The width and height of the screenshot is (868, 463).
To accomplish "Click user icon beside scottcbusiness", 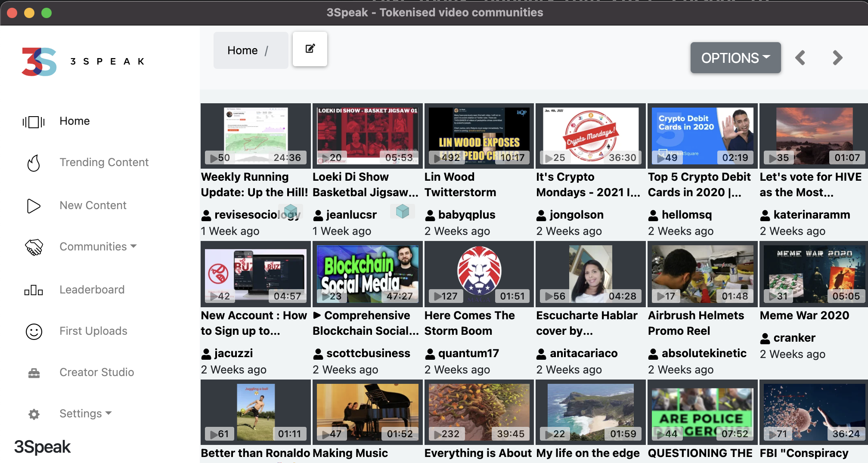I will [318, 354].
